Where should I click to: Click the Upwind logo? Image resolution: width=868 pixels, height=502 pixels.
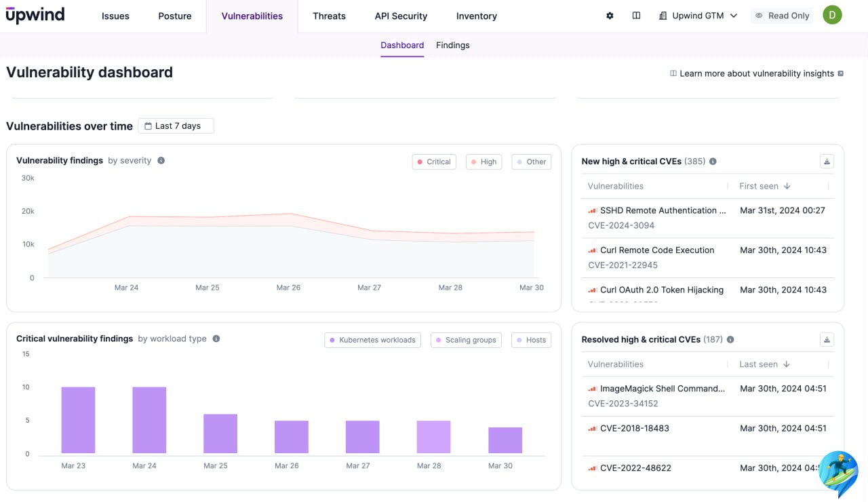(x=35, y=16)
